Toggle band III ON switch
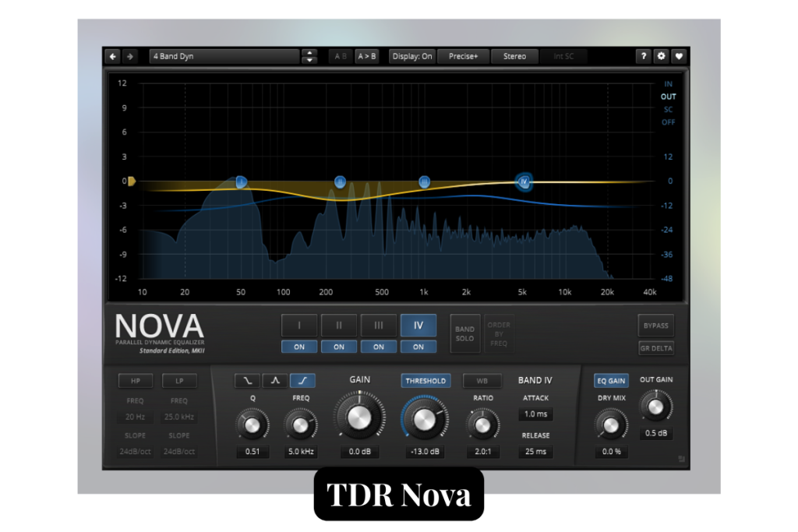The image size is (798, 532). [x=379, y=347]
